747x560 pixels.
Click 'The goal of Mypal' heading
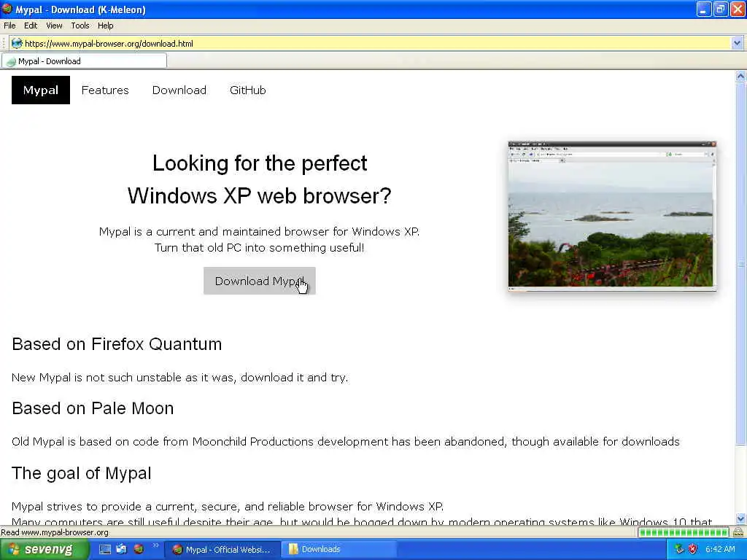82,472
